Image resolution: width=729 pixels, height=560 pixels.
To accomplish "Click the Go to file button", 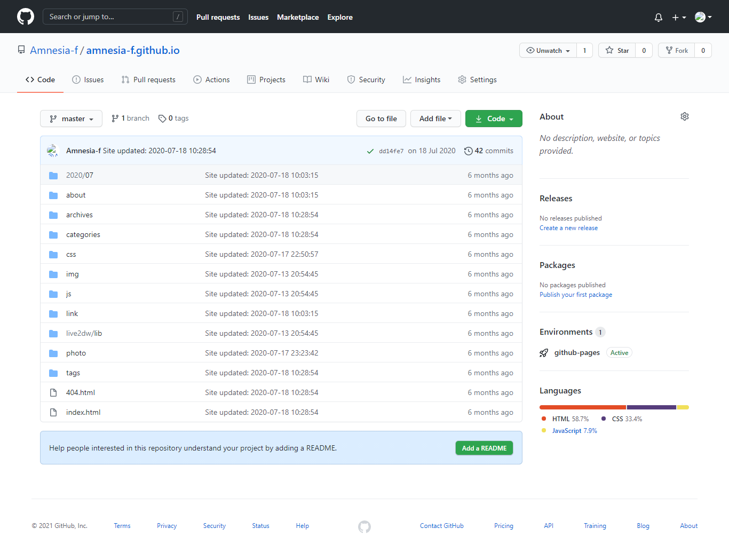I will point(381,119).
